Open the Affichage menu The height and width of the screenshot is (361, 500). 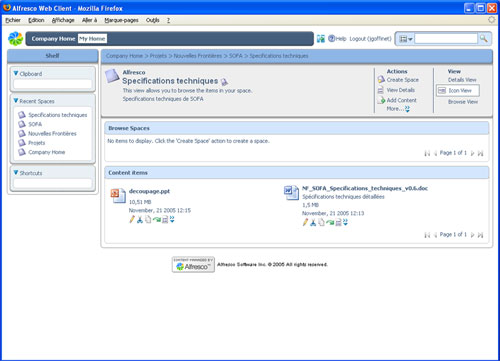pyautogui.click(x=63, y=20)
